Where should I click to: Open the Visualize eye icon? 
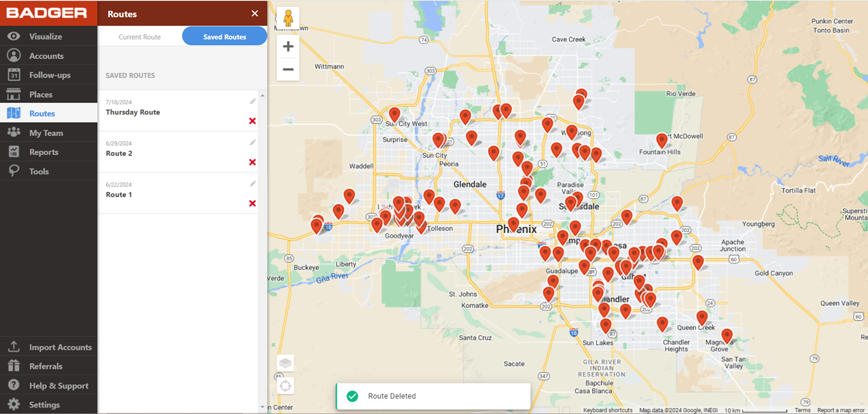tap(14, 36)
